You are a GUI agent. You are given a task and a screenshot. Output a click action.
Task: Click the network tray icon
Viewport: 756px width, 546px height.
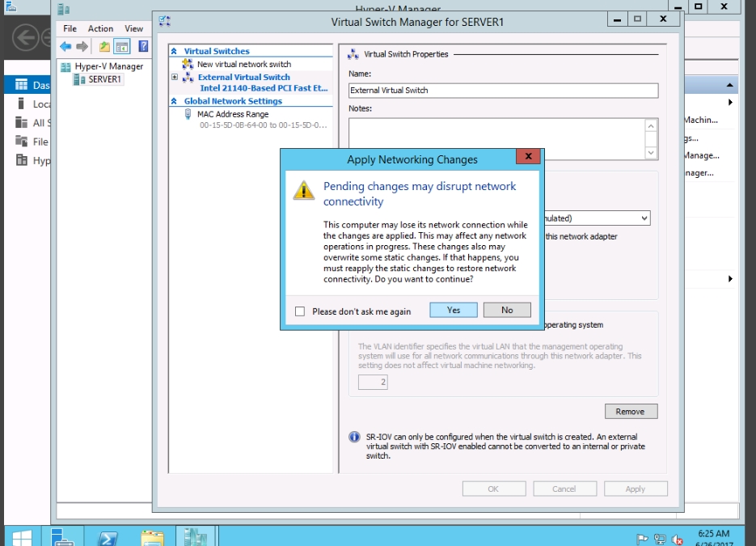point(660,539)
